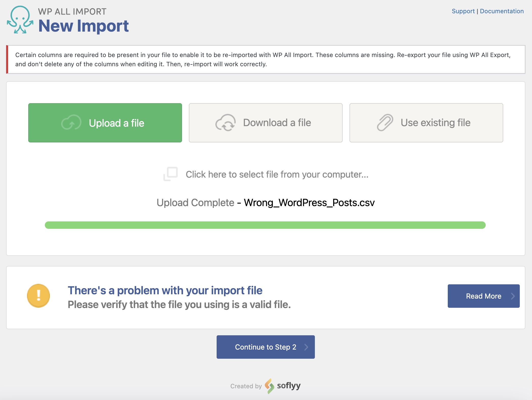Click the upload cloud icon
Screen dimensions: 532x400
(71, 123)
